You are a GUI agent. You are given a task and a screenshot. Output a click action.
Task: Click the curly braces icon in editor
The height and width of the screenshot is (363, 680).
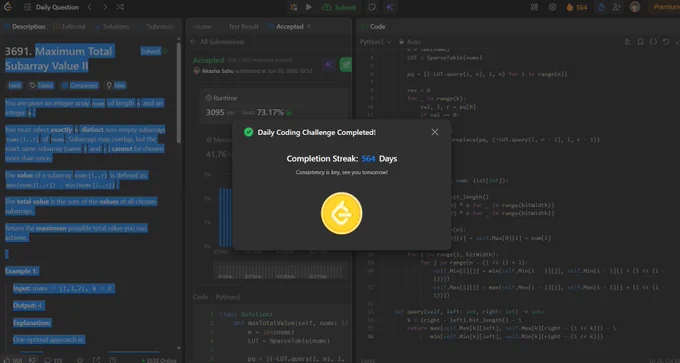[x=654, y=42]
